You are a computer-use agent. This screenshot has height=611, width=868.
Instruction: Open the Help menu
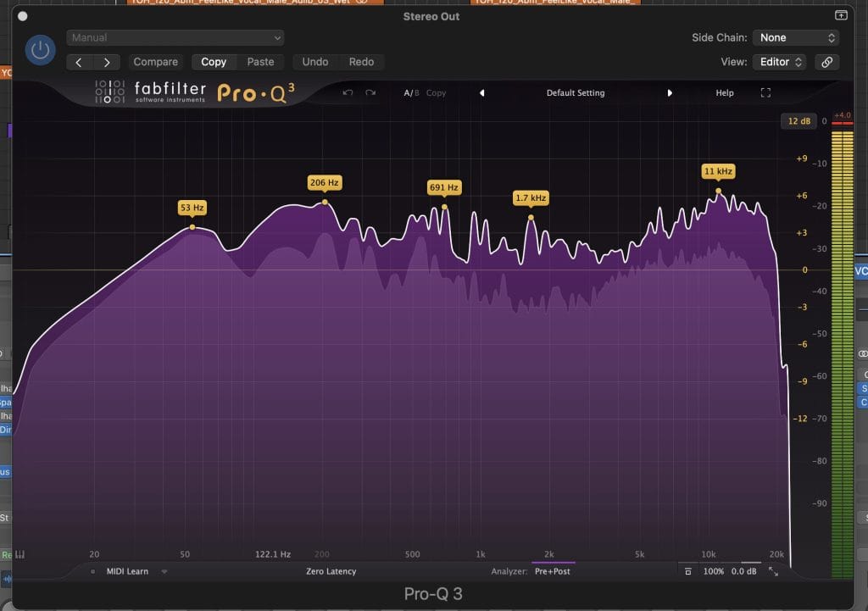pos(725,93)
